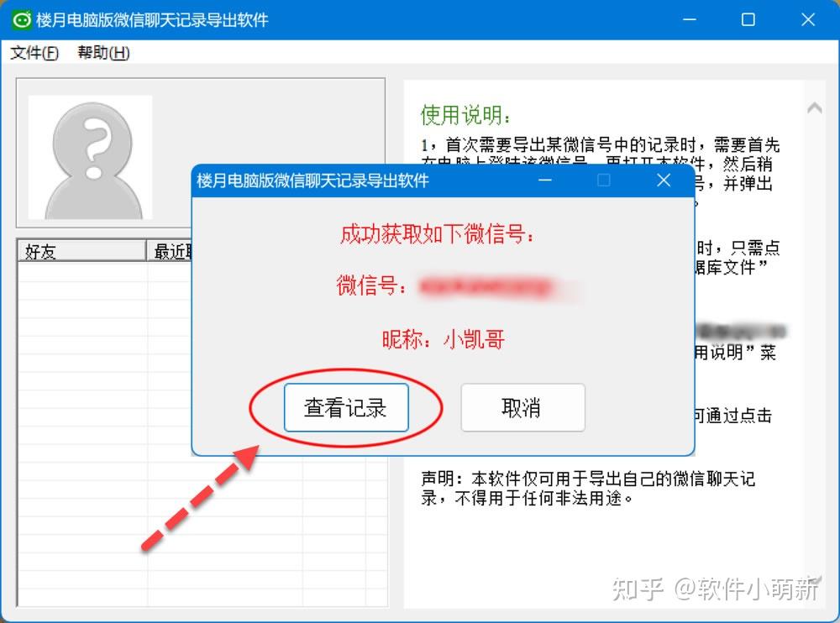Open the 文件(F) menu
840x623 pixels.
click(32, 52)
